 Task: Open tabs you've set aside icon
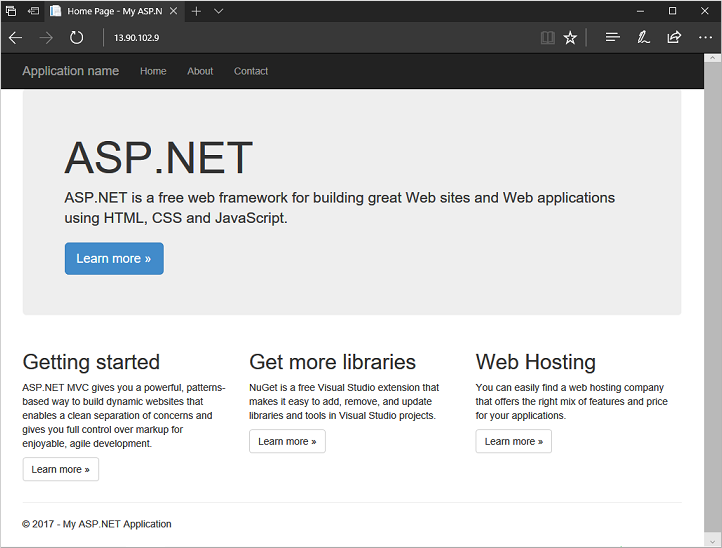click(11, 11)
